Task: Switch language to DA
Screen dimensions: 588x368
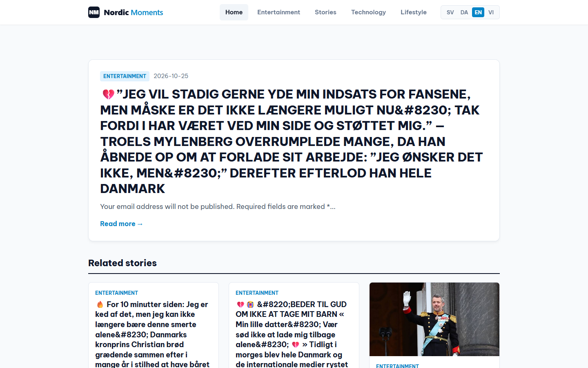Action: click(x=464, y=12)
